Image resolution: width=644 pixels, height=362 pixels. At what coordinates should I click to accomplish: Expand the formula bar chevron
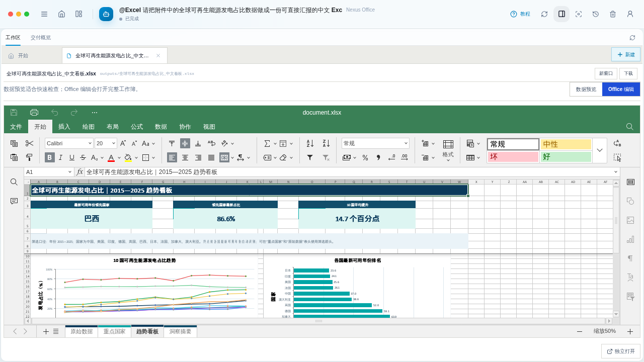(616, 172)
